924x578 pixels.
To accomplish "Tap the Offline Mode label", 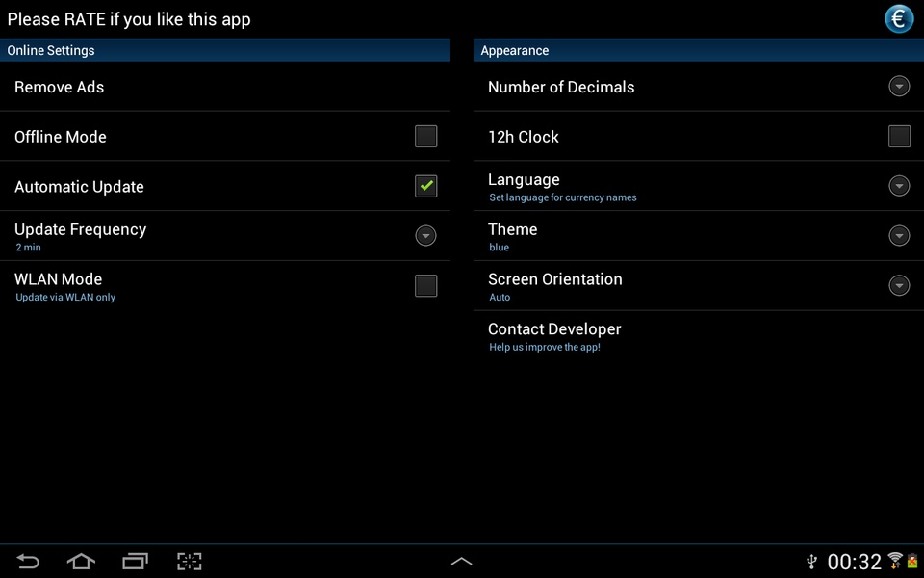I will point(60,137).
